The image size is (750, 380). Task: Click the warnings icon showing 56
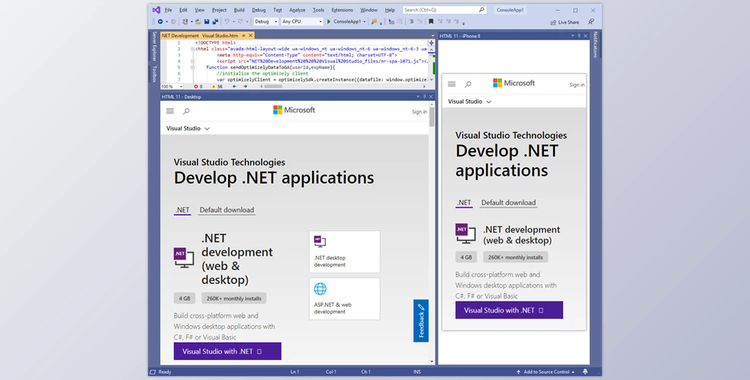tap(213, 87)
